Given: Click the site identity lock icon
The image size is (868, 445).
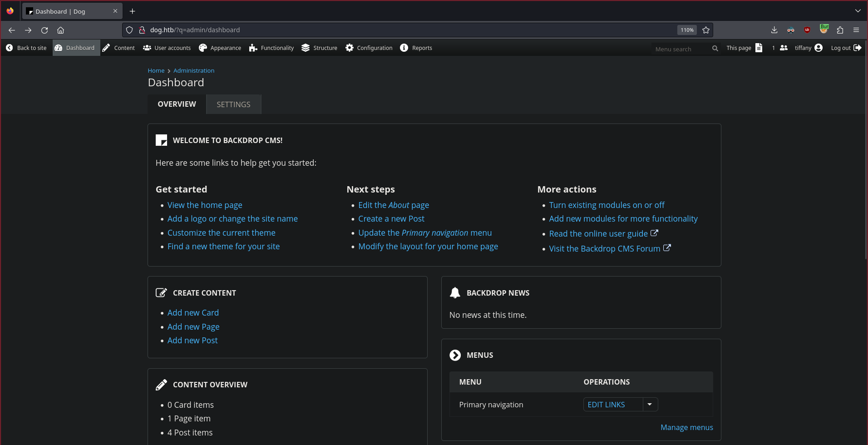Looking at the screenshot, I should pos(142,30).
